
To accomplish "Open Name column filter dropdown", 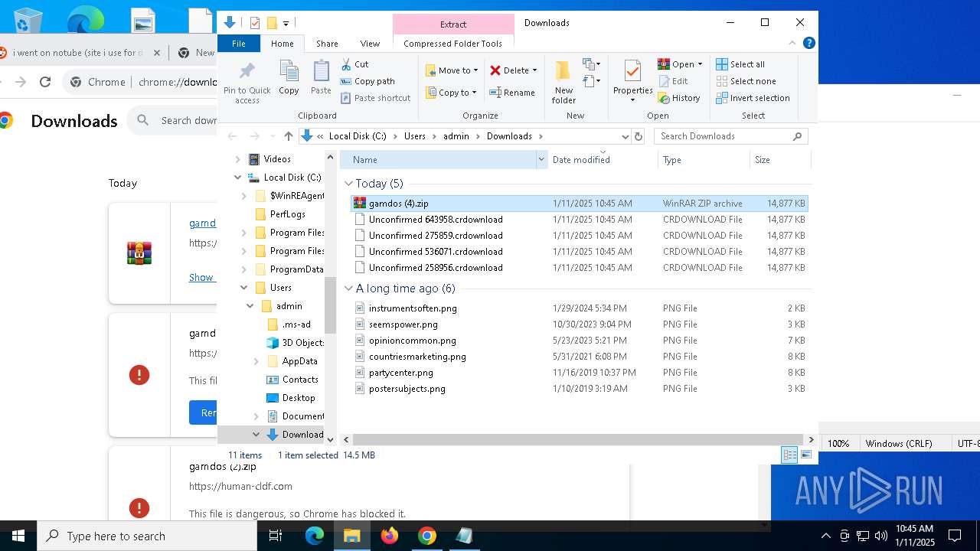I will pos(541,159).
